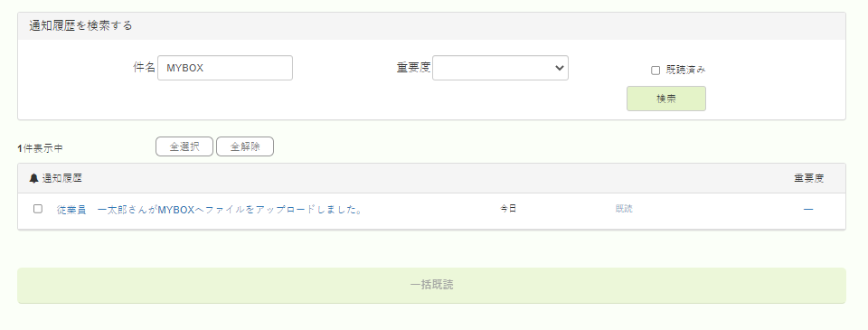The width and height of the screenshot is (868, 330).
Task: Click the chevron arrow on the 重要度 select box
Action: 559,68
